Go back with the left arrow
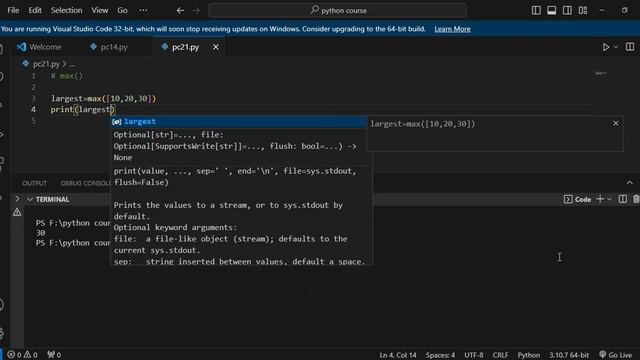The width and height of the screenshot is (640, 360). tap(180, 11)
